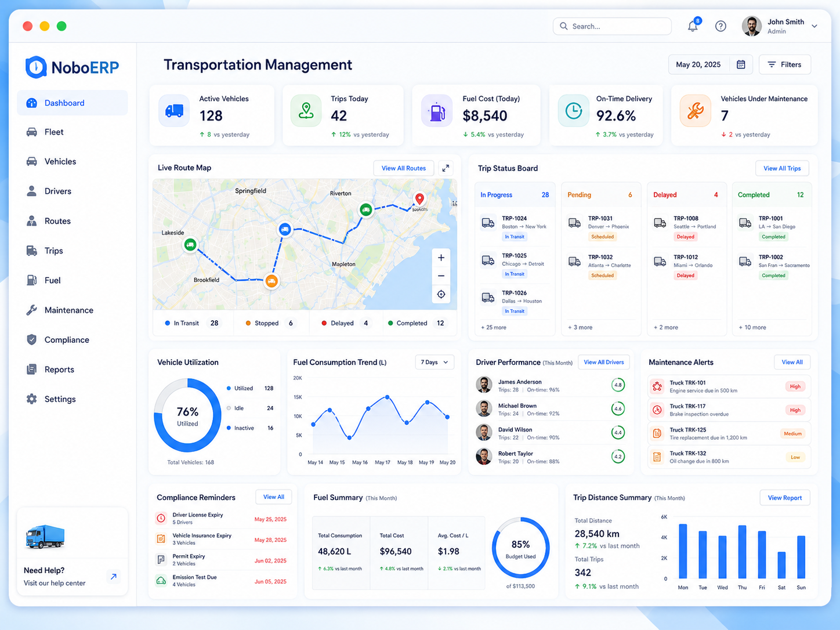Click the High badge on Truck TRK-117
840x630 pixels.
click(x=795, y=410)
